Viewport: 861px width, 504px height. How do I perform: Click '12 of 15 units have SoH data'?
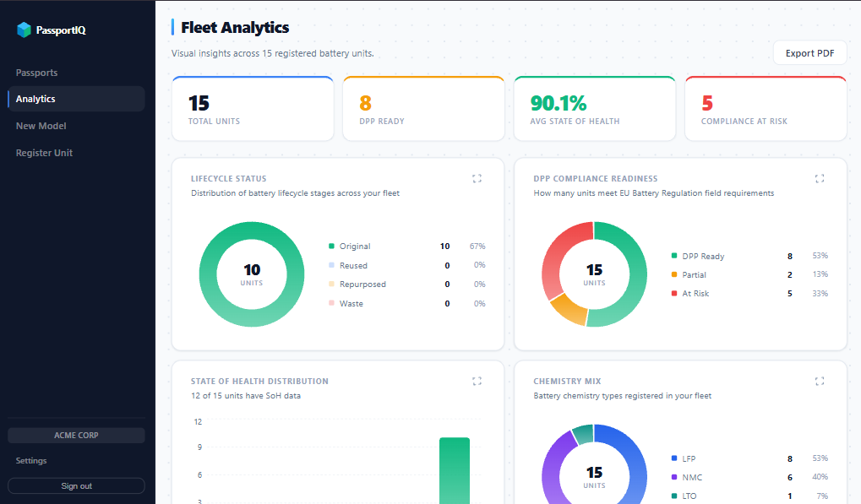[245, 395]
